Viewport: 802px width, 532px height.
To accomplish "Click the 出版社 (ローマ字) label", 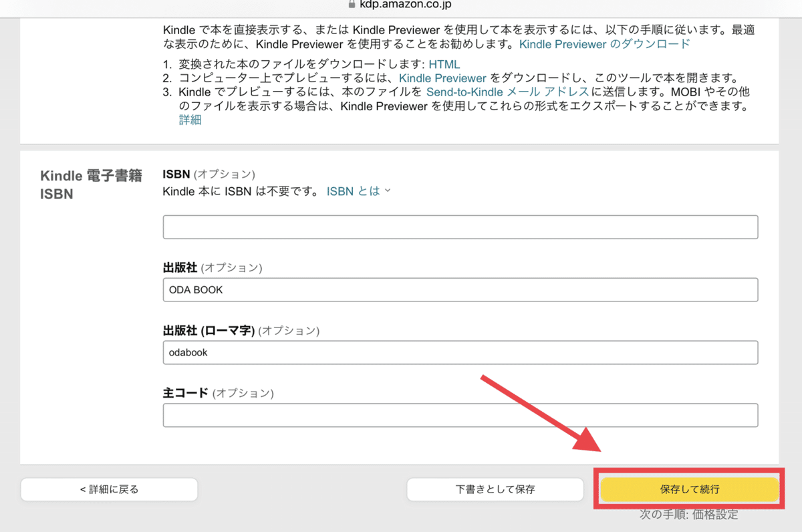I will pyautogui.click(x=209, y=331).
